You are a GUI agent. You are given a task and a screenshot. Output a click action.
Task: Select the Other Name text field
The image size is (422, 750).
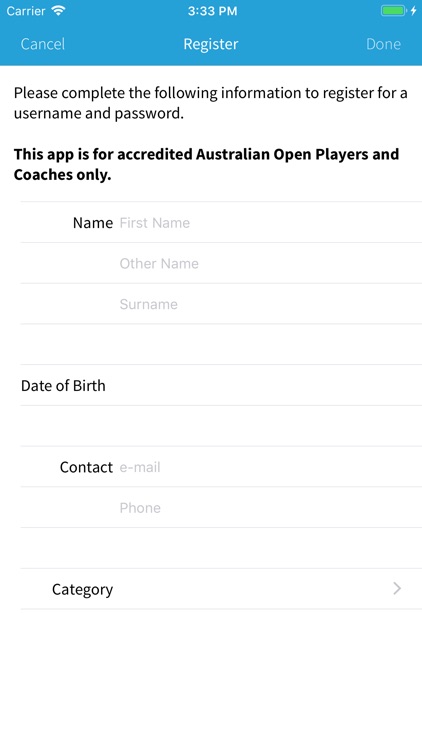tap(270, 263)
